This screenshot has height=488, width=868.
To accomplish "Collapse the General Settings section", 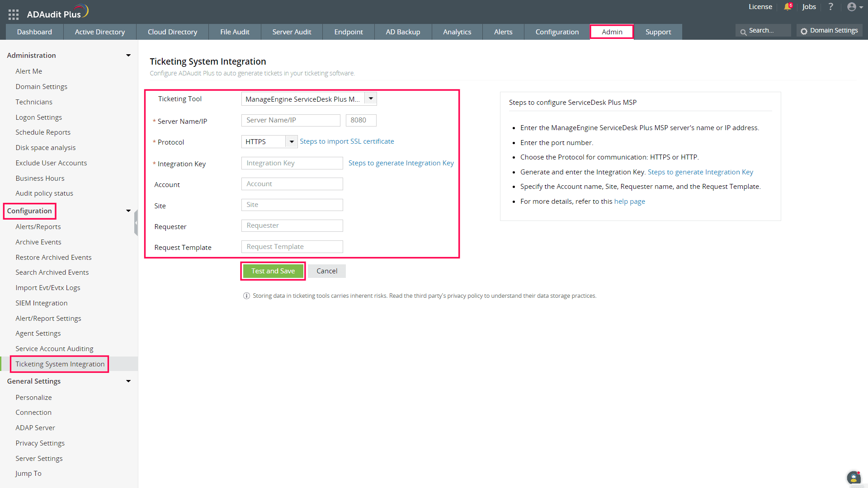I will [x=128, y=381].
